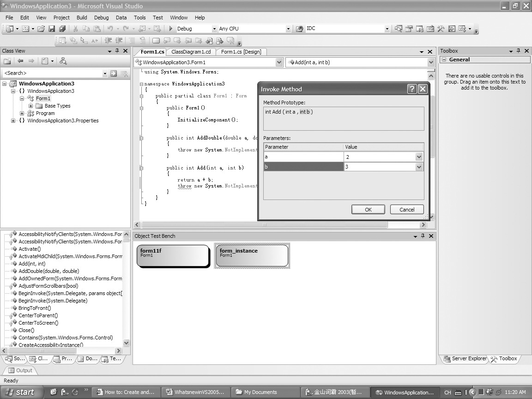Click OK in Invoke Method dialog
532x399 pixels.
[368, 209]
